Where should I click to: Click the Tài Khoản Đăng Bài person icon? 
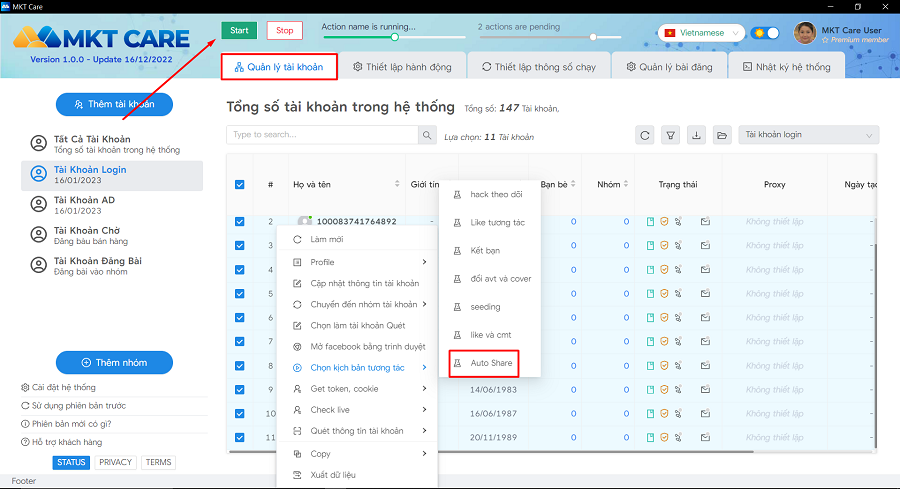point(38,265)
